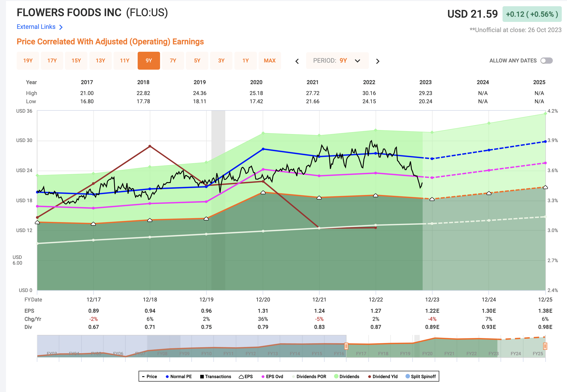567x392 pixels.
Task: Toggle Normal PE series in legend
Action: pyautogui.click(x=179, y=377)
